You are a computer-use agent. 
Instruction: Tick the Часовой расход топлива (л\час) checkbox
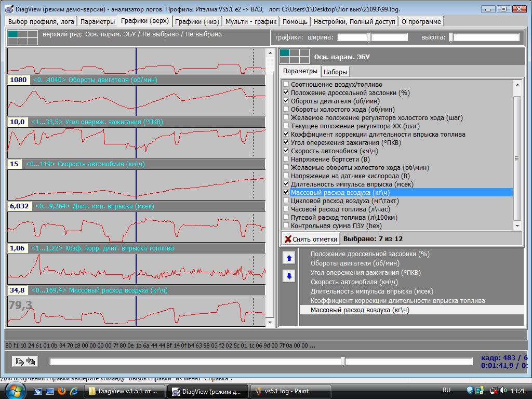(x=286, y=209)
